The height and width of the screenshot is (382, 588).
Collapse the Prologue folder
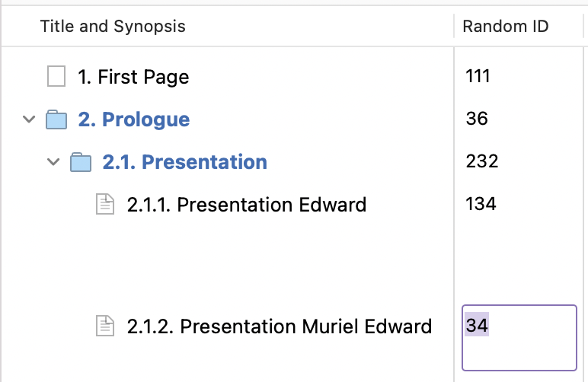pos(29,119)
